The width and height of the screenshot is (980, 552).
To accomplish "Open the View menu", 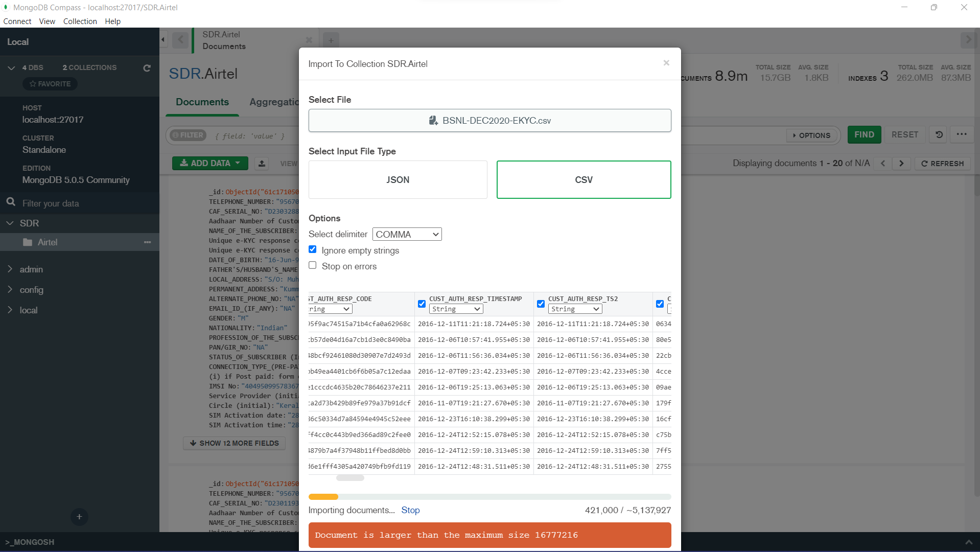I will click(47, 21).
